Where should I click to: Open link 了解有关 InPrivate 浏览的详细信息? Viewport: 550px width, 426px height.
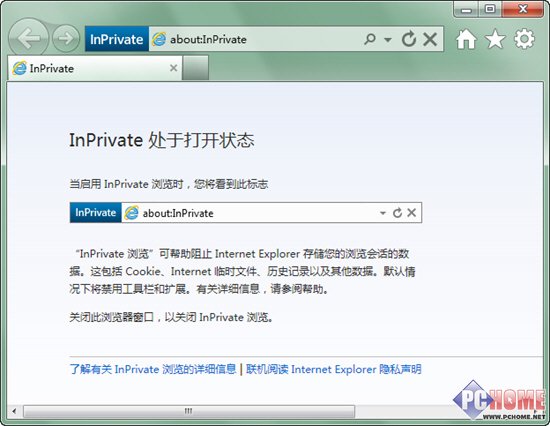pos(153,369)
